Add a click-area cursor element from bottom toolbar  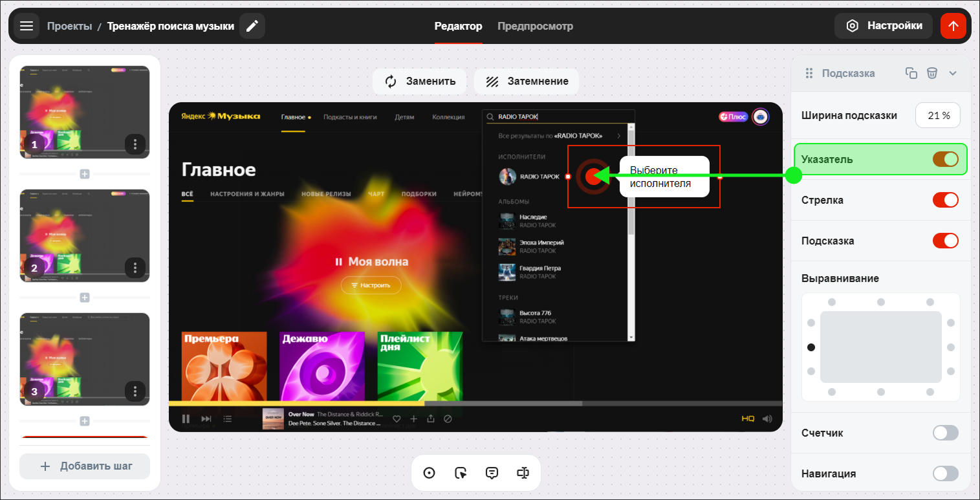461,473
